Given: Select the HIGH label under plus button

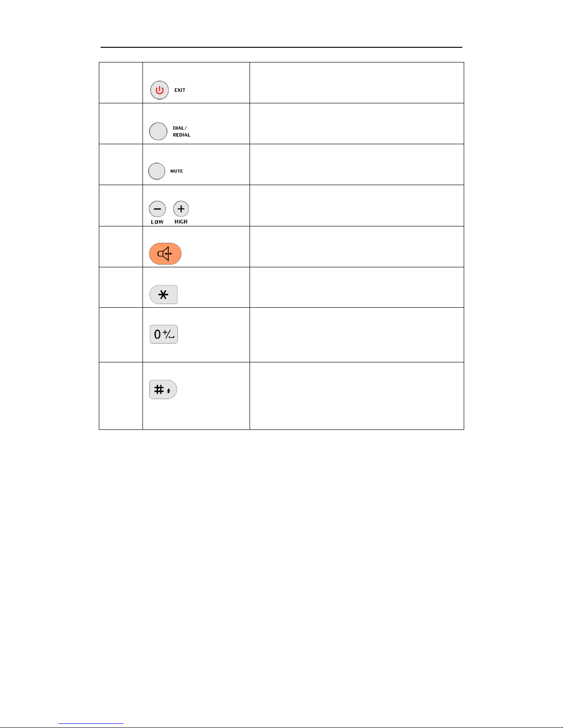Looking at the screenshot, I should click(181, 222).
